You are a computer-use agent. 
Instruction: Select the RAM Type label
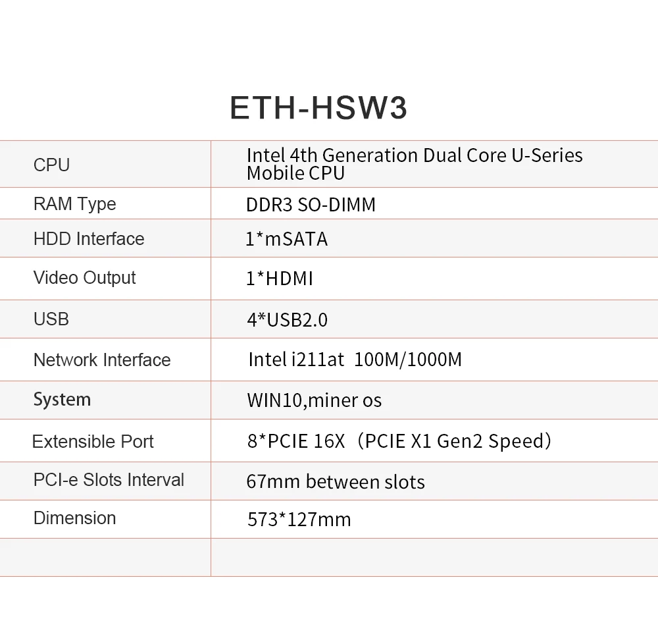(75, 204)
